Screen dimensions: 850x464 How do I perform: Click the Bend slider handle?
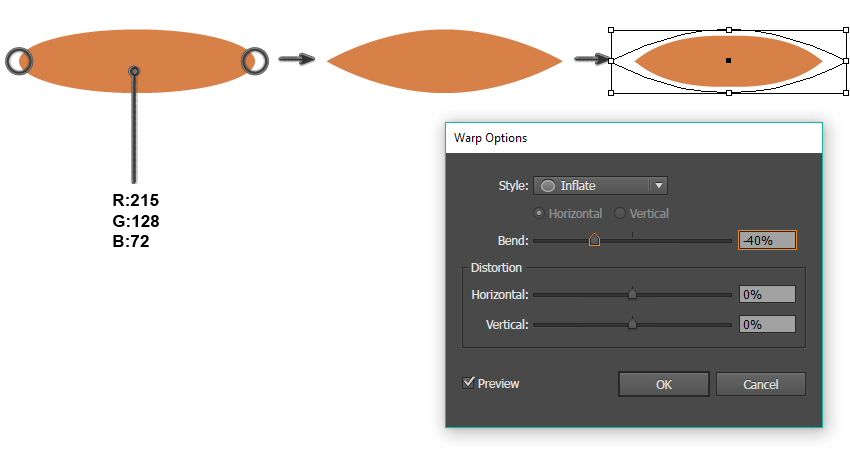(x=594, y=240)
